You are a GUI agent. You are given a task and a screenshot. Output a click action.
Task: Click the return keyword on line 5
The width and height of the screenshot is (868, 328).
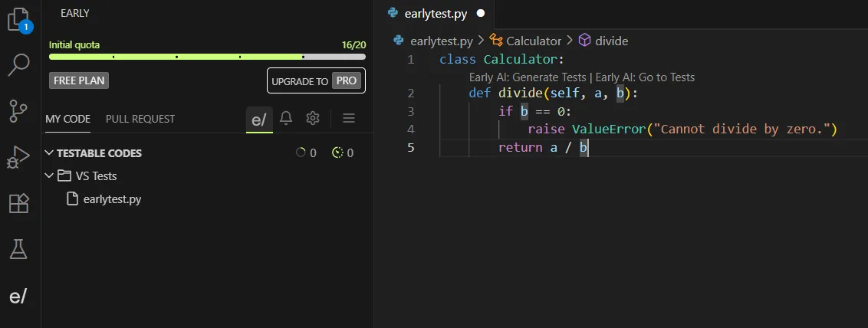point(521,148)
